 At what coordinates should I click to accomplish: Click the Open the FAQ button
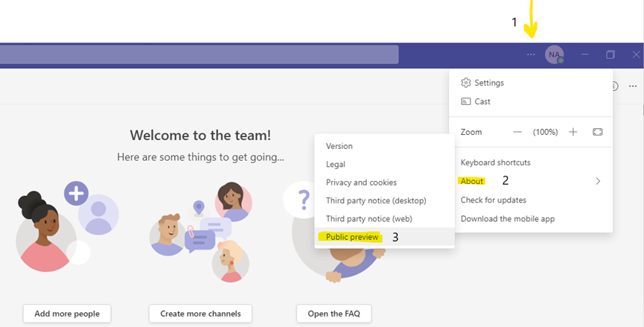[x=334, y=314]
